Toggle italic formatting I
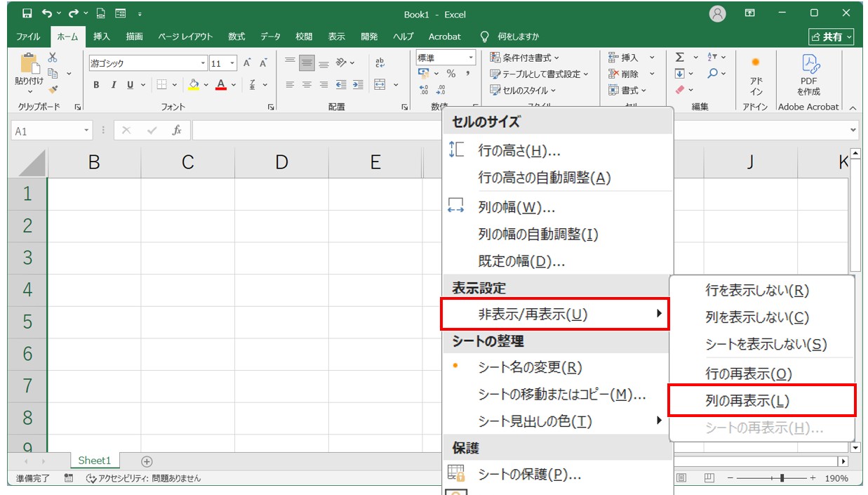The image size is (868, 495). click(x=113, y=85)
